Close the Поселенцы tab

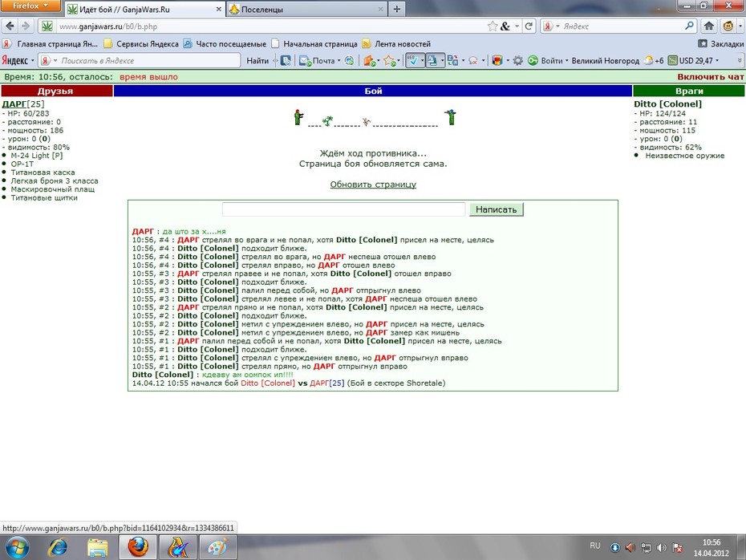(x=380, y=9)
